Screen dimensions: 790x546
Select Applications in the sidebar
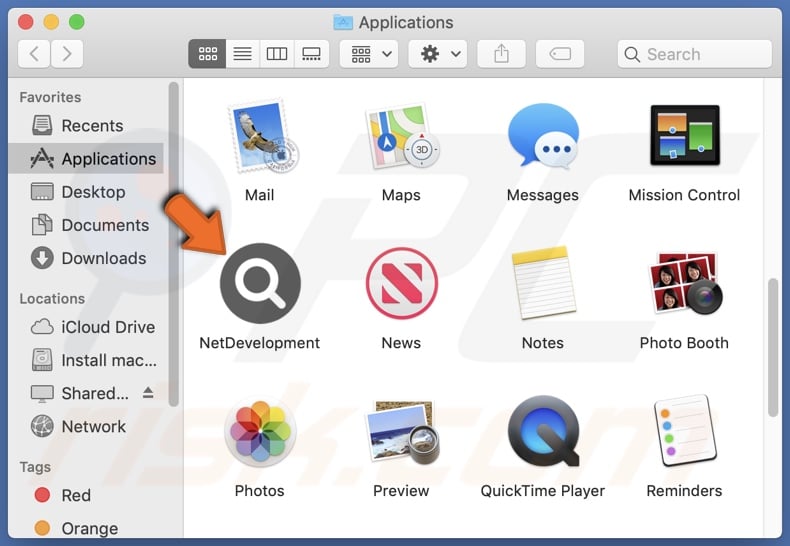(86, 159)
